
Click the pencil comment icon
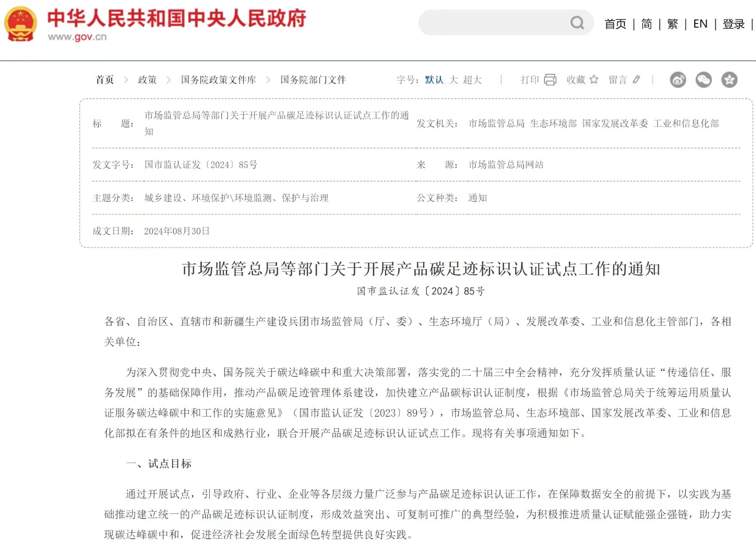click(636, 80)
